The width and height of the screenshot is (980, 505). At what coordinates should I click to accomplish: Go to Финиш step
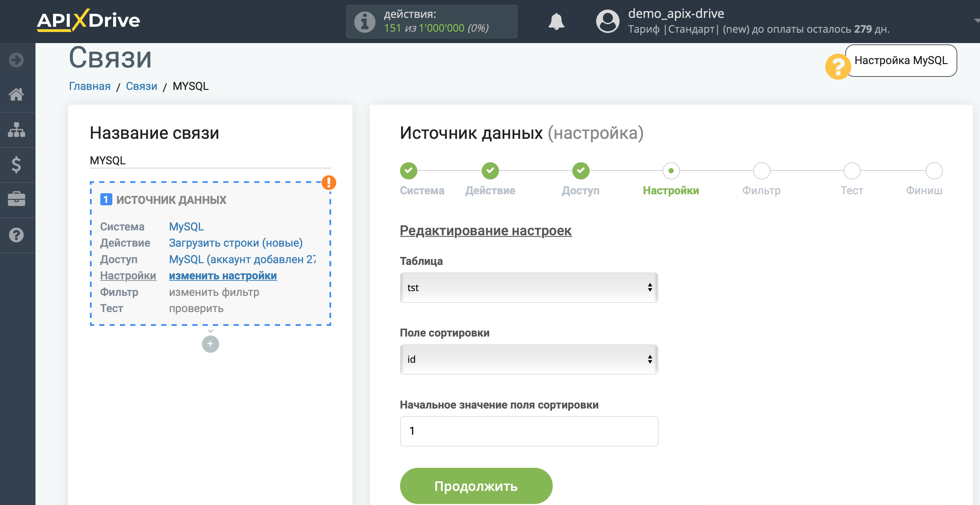[x=933, y=171]
